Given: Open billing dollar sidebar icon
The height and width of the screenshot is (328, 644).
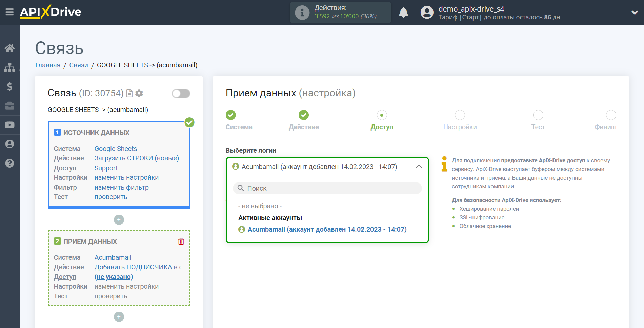Looking at the screenshot, I should (9, 86).
